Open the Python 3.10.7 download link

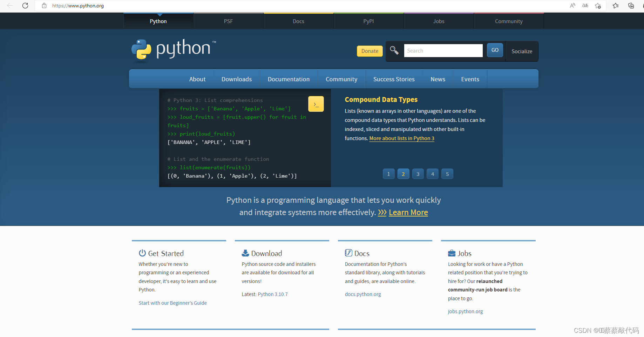click(273, 294)
